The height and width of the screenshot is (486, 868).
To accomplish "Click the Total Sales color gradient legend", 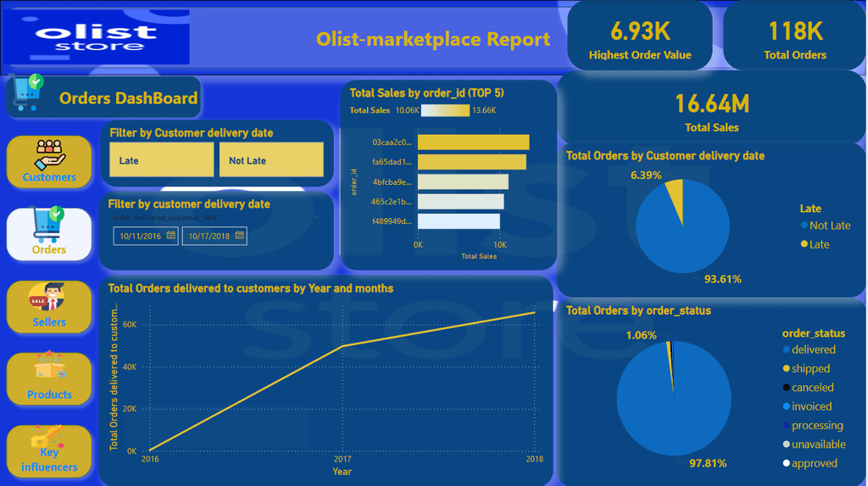I will (445, 110).
